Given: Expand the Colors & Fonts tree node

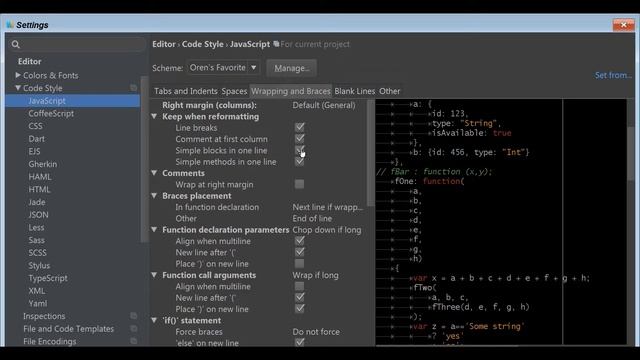Looking at the screenshot, I should (x=18, y=75).
